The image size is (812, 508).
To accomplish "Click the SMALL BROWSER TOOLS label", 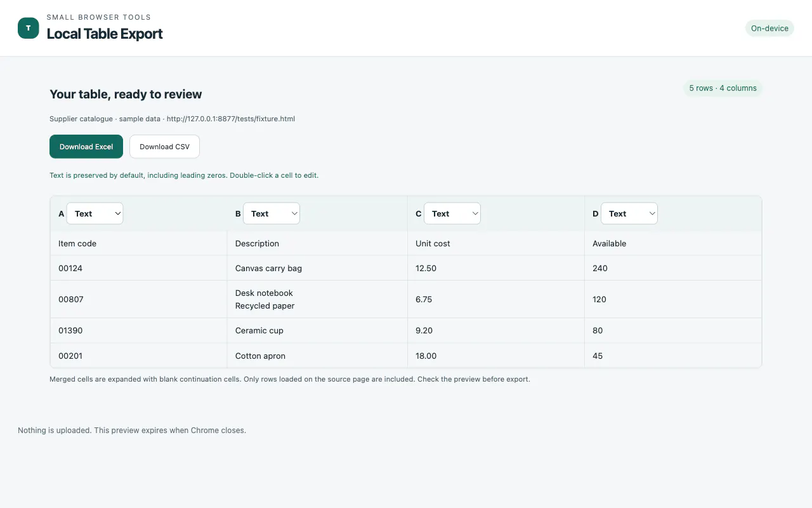I will point(99,17).
